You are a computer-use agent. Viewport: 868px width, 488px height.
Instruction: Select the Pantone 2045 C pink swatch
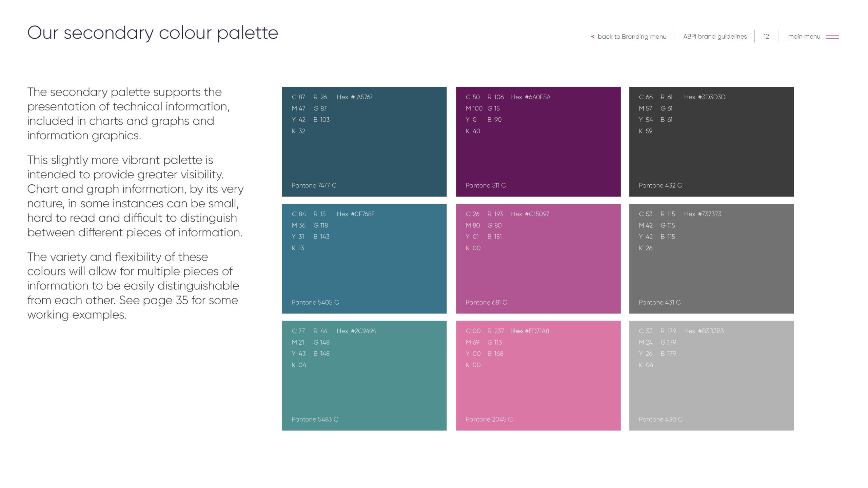tap(538, 383)
